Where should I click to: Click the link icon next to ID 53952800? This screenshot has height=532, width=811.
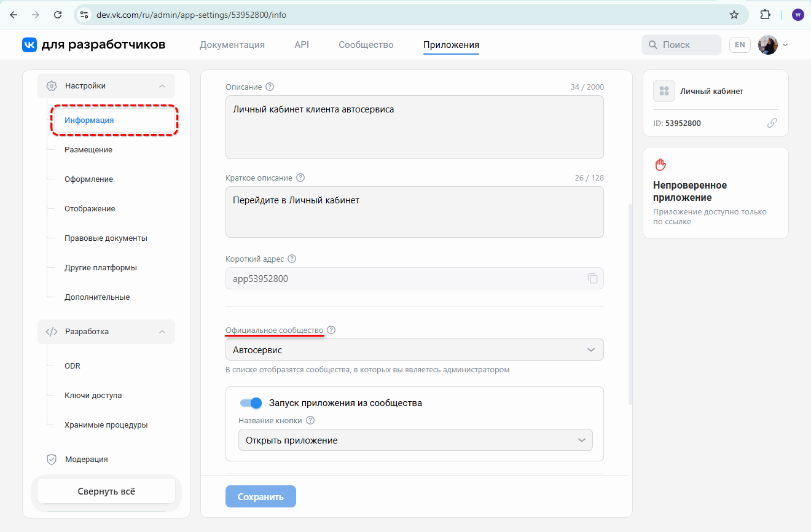pos(772,123)
